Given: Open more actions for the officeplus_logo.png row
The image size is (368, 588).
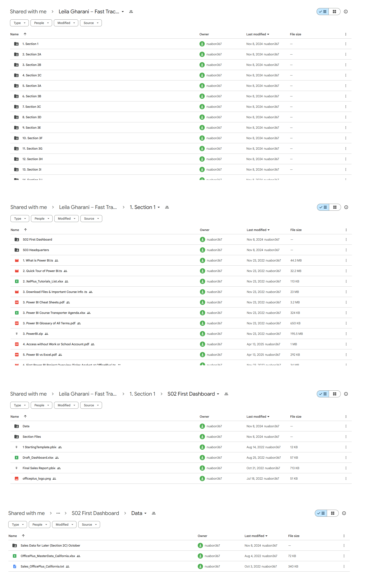Looking at the screenshot, I should pos(346,479).
